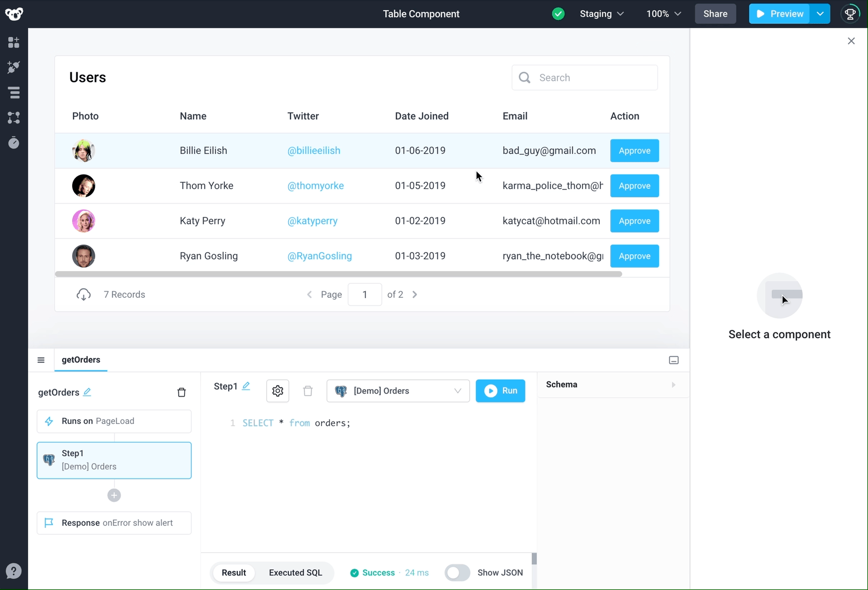Open the help question mark icon
The image size is (868, 590).
click(14, 571)
